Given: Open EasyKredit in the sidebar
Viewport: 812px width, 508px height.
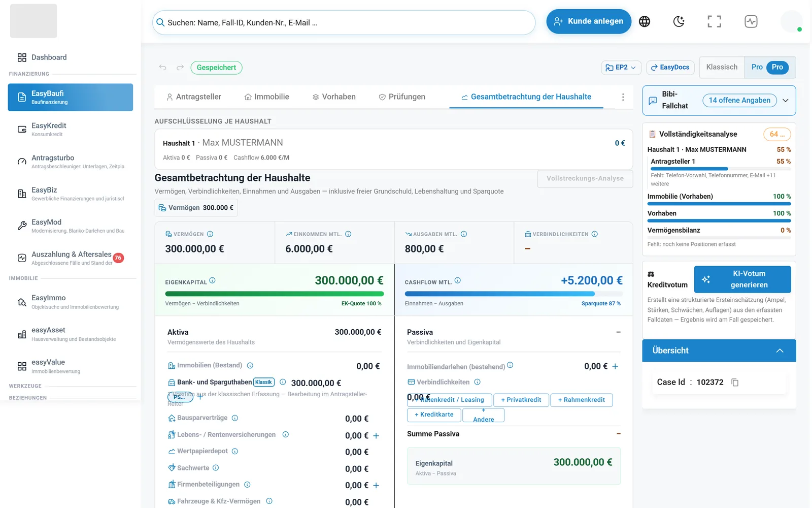Looking at the screenshot, I should click(x=71, y=130).
